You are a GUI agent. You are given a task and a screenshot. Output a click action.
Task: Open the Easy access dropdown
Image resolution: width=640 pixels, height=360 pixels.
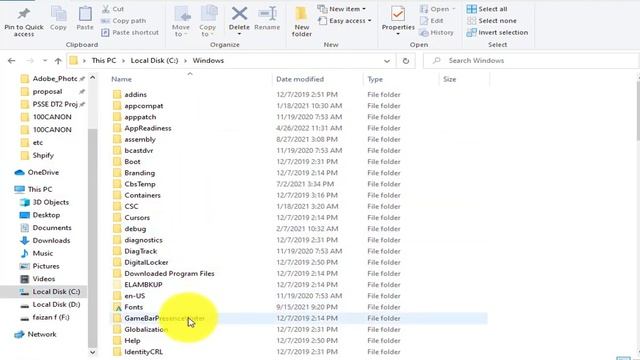pyautogui.click(x=345, y=20)
